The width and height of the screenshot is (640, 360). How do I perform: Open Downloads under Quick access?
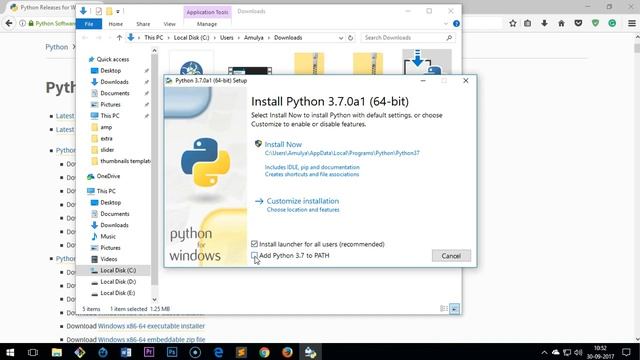pos(114,82)
